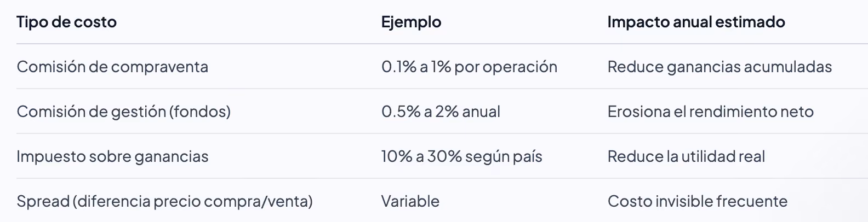This screenshot has width=868, height=222.
Task: Select the '0.1% a 1% por operación' cell
Action: tap(469, 67)
